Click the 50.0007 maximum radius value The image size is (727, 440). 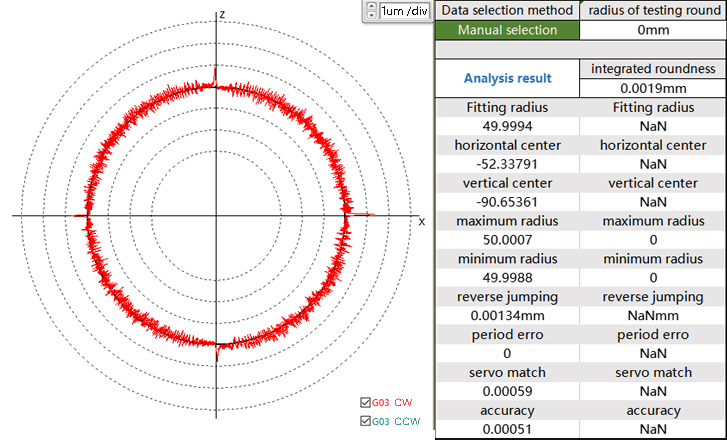pos(507,240)
